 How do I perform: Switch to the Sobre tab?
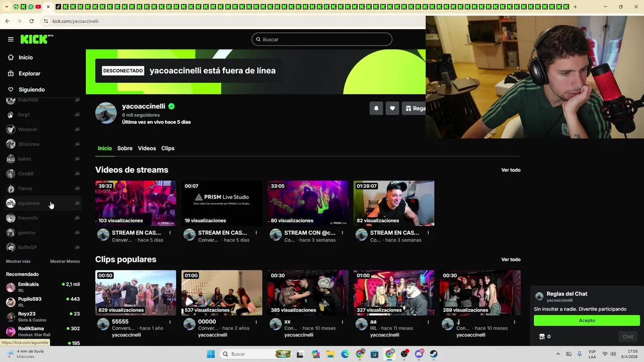pyautogui.click(x=125, y=148)
